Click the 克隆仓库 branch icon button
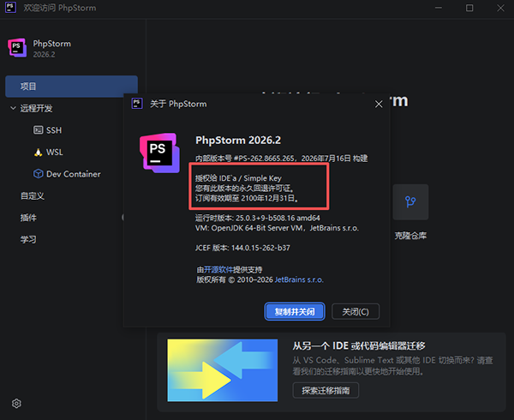Viewport: 514px width, 420px height. click(x=410, y=202)
